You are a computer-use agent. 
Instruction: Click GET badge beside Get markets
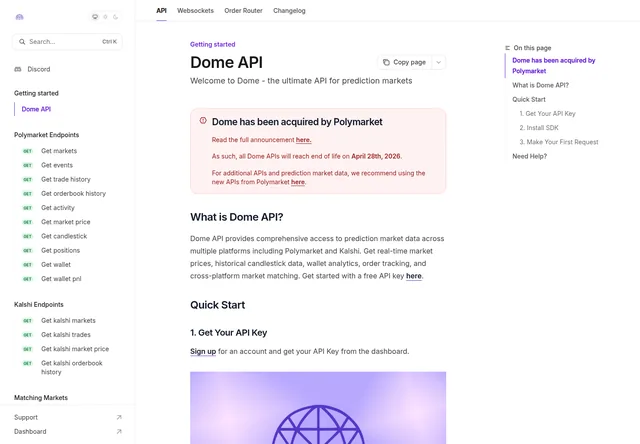point(27,151)
